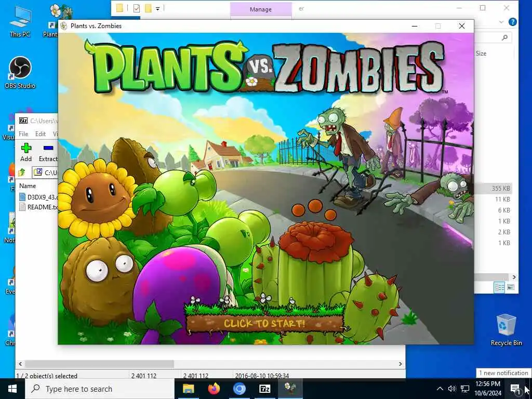Image resolution: width=532 pixels, height=399 pixels.
Task: Click the Extract button in 7-Zip
Action: pos(48,152)
